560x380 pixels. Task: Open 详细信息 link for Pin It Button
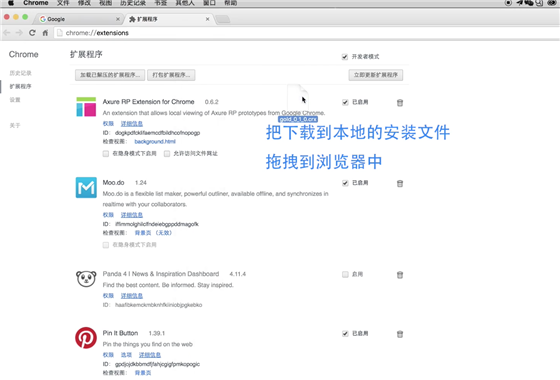(x=150, y=355)
